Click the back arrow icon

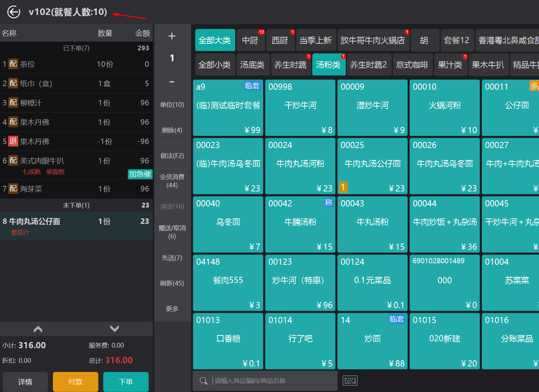pos(14,12)
